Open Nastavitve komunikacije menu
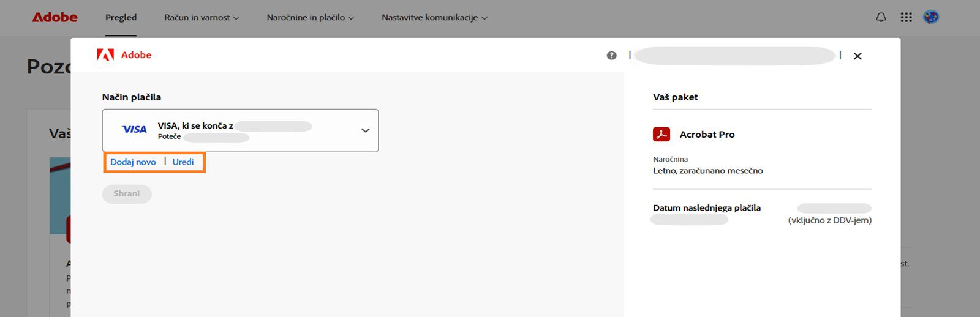 [x=435, y=17]
